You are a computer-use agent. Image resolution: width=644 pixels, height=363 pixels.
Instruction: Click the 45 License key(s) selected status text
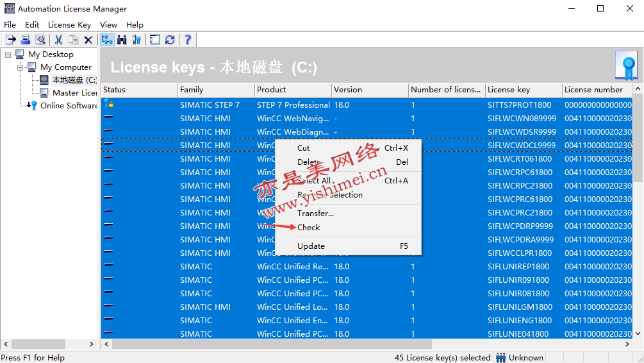442,358
